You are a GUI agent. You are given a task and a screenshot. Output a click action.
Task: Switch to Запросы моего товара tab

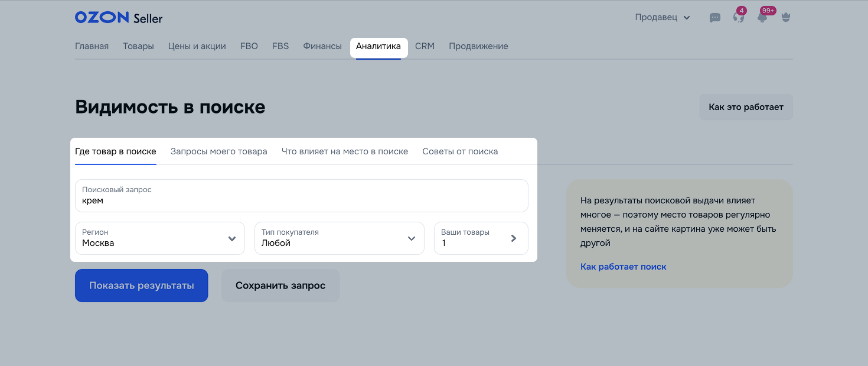tap(218, 151)
